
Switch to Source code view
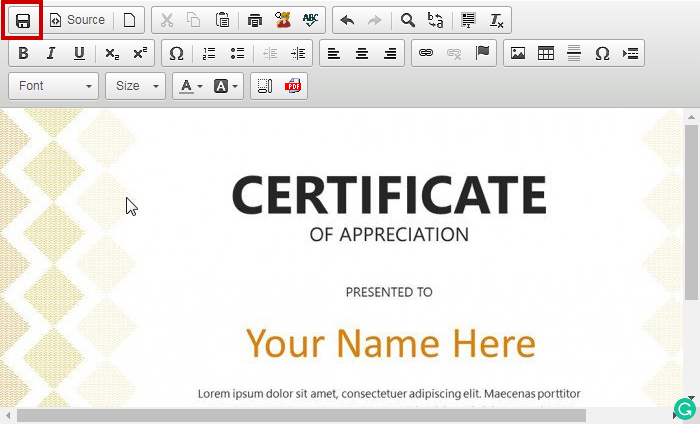(x=77, y=20)
